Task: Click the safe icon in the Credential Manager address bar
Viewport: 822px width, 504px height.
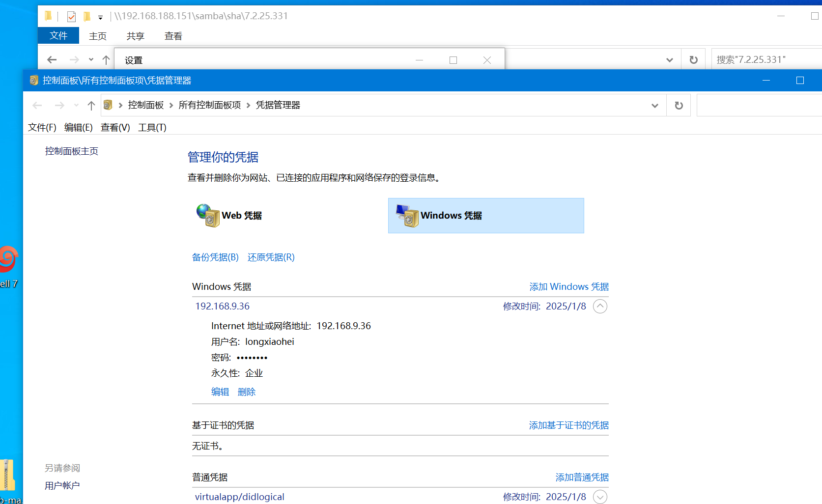Action: tap(108, 105)
